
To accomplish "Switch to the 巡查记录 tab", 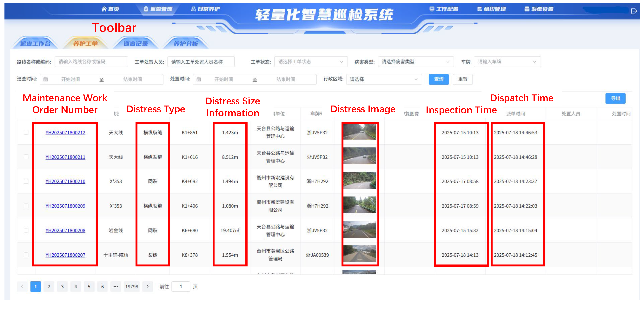I will tap(136, 44).
